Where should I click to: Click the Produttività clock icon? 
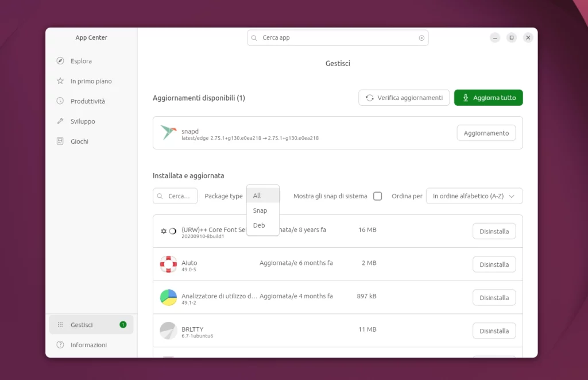pos(59,101)
